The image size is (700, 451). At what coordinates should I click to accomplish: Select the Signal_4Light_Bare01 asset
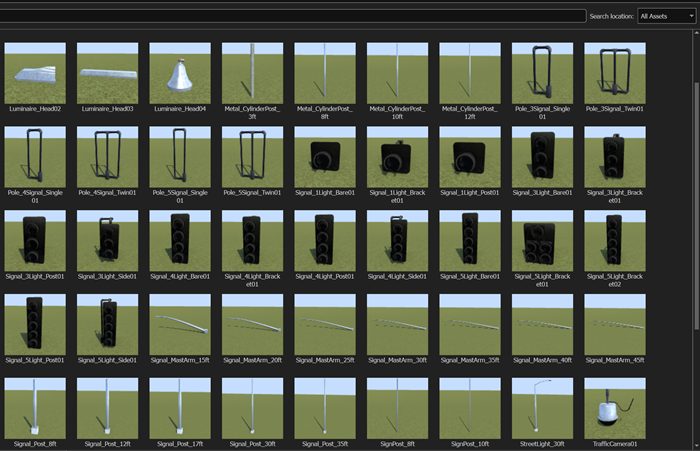(x=180, y=241)
